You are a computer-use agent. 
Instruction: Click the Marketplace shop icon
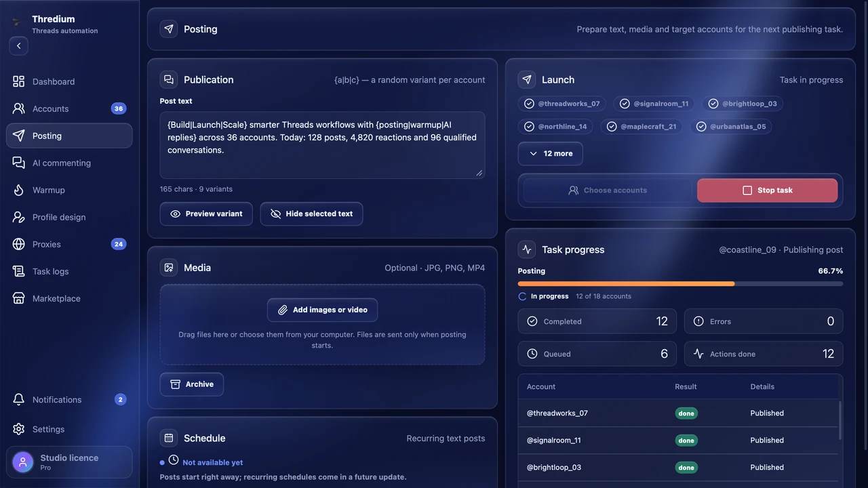(x=19, y=298)
